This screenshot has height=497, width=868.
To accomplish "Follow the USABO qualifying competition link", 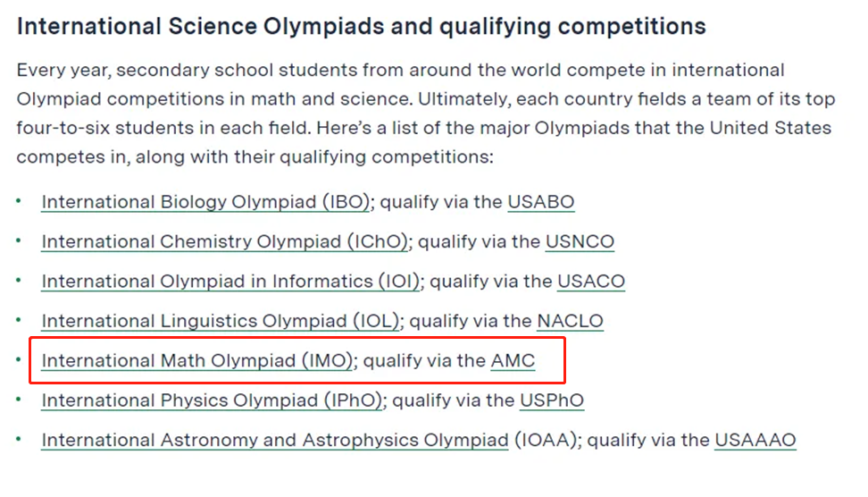I will tap(541, 202).
